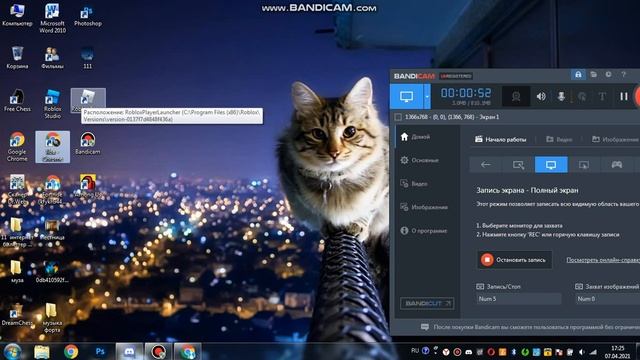Click the UNREGISTERED badge in title bar
The height and width of the screenshot is (360, 640).
(456, 76)
